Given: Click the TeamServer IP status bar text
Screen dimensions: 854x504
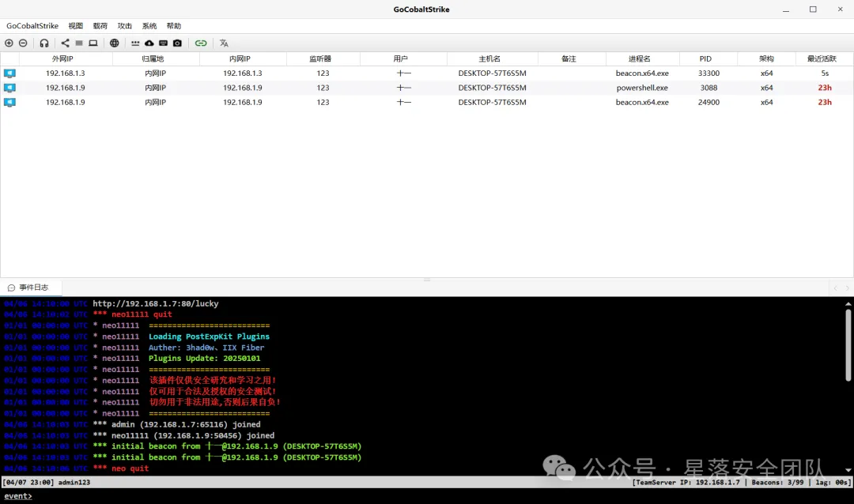Looking at the screenshot, I should (x=686, y=482).
